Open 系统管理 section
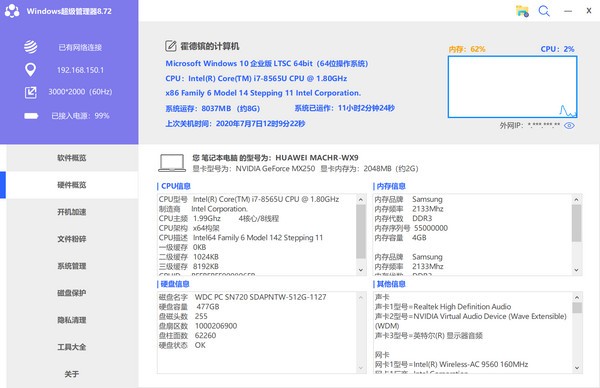 (x=72, y=266)
